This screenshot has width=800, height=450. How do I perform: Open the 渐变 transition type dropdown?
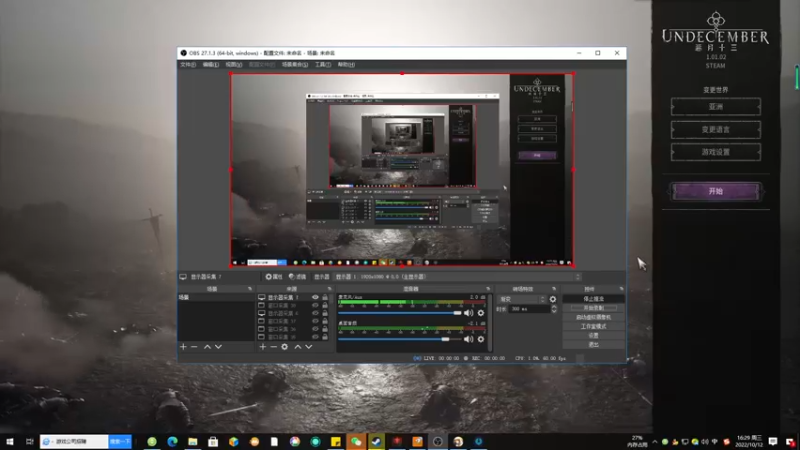522,299
